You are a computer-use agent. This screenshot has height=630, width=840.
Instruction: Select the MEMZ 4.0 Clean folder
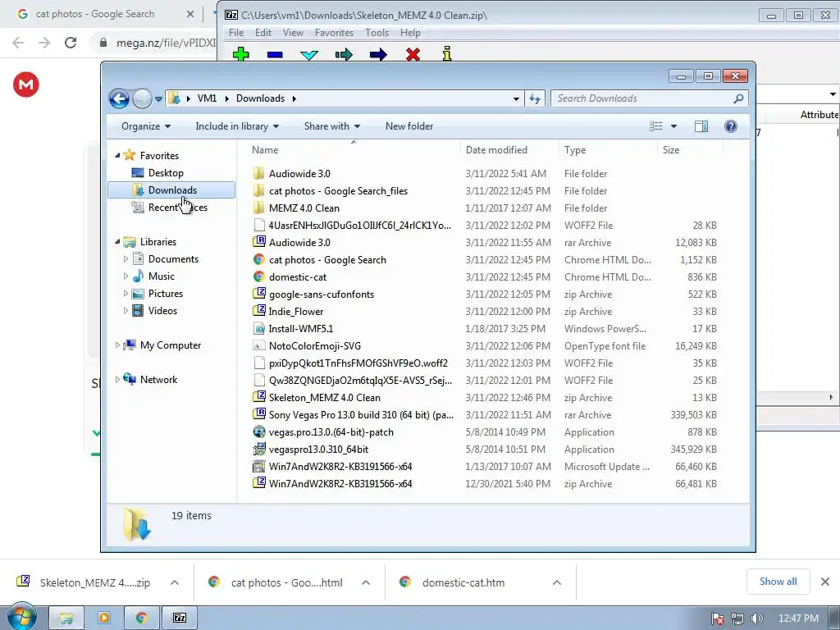pos(304,208)
